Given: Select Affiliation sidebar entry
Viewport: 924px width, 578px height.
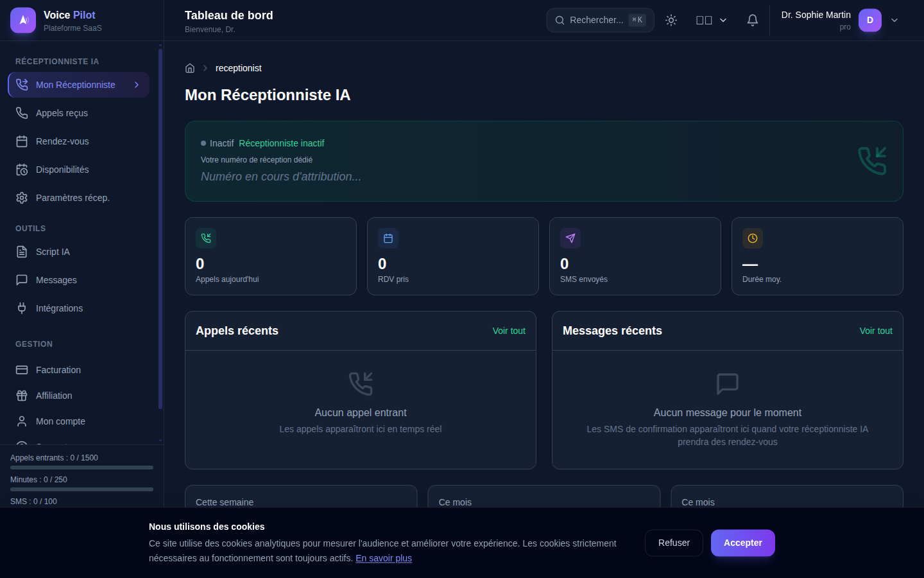Looking at the screenshot, I should pos(78,396).
